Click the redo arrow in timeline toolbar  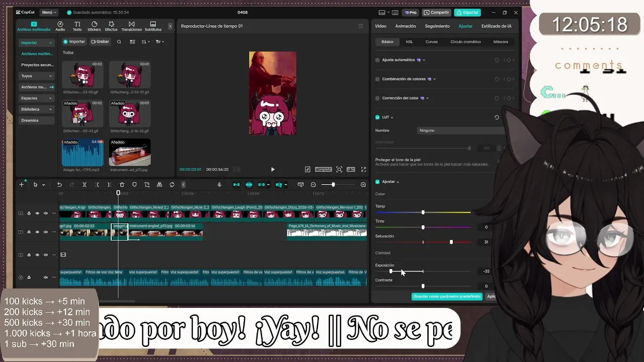click(x=72, y=185)
